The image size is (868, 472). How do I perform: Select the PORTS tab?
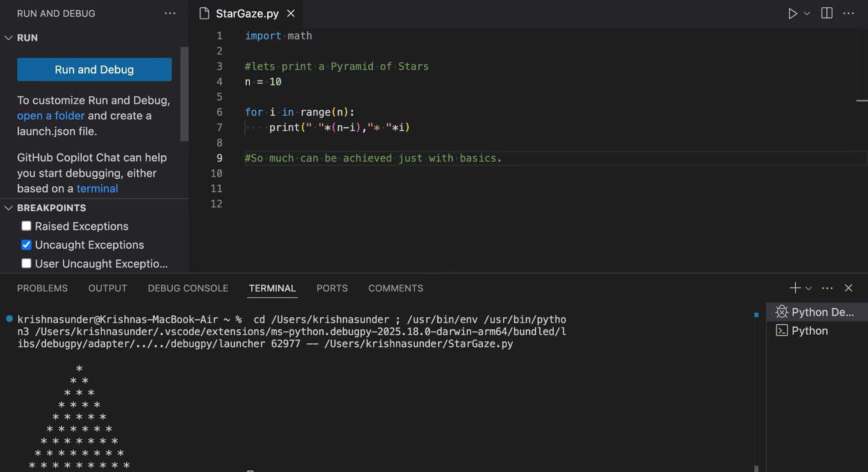click(x=332, y=288)
